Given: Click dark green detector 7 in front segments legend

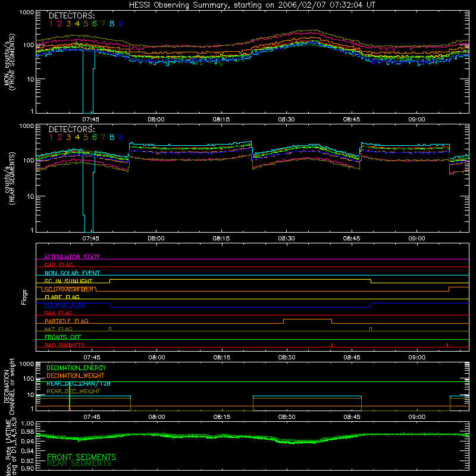Looking at the screenshot, I should pos(103,24).
